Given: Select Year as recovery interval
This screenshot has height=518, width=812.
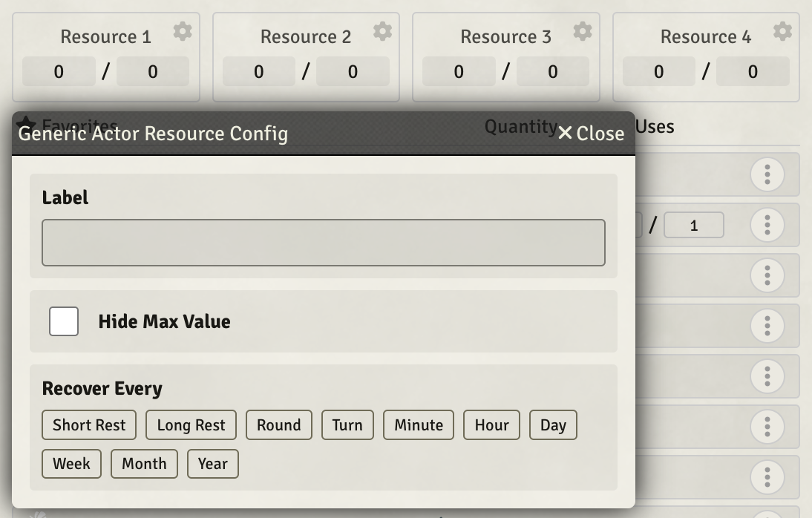Looking at the screenshot, I should pyautogui.click(x=213, y=463).
